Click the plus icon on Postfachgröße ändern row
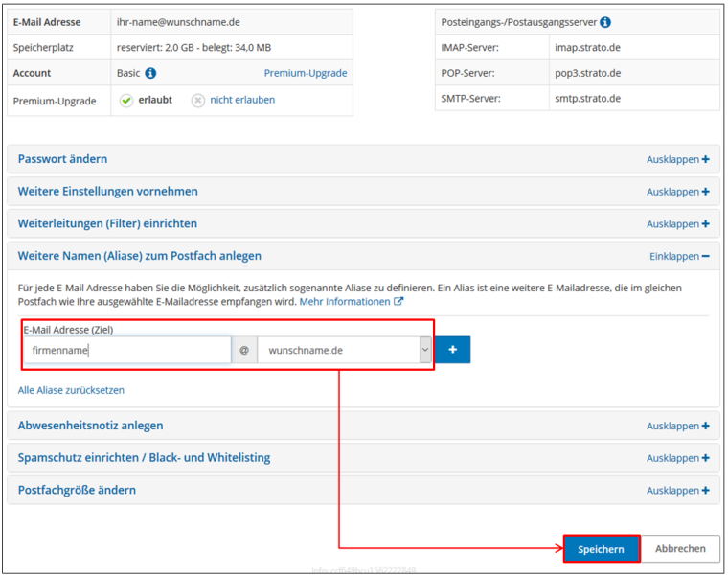 point(706,491)
